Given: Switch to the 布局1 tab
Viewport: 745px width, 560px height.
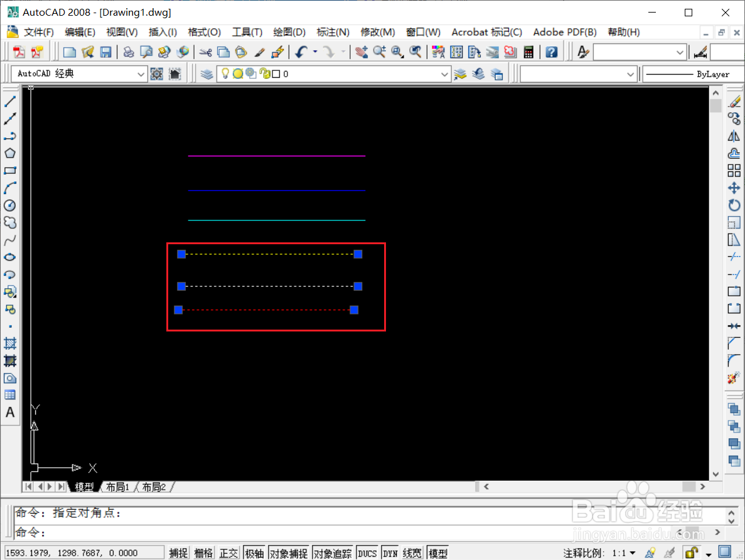Looking at the screenshot, I should 117,487.
